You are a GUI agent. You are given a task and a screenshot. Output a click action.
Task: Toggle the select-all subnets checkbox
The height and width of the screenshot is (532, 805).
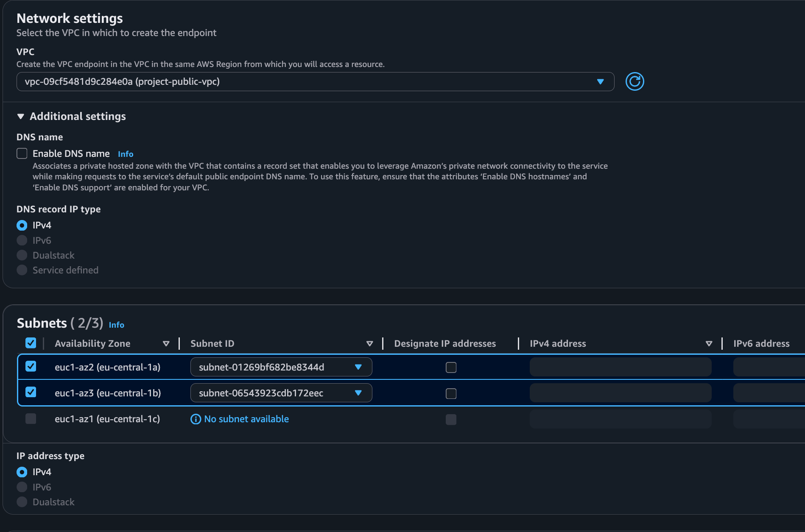(31, 343)
